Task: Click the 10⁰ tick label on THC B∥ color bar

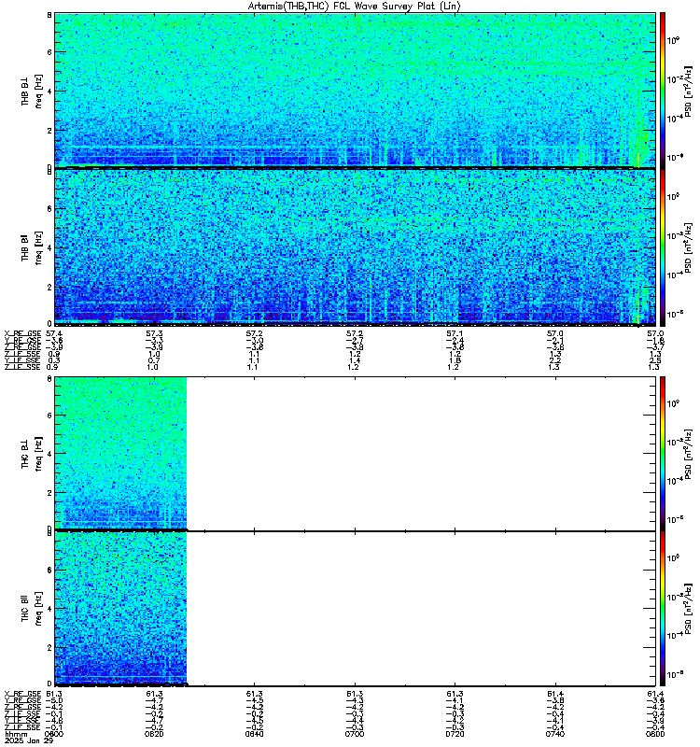Action: coord(673,557)
